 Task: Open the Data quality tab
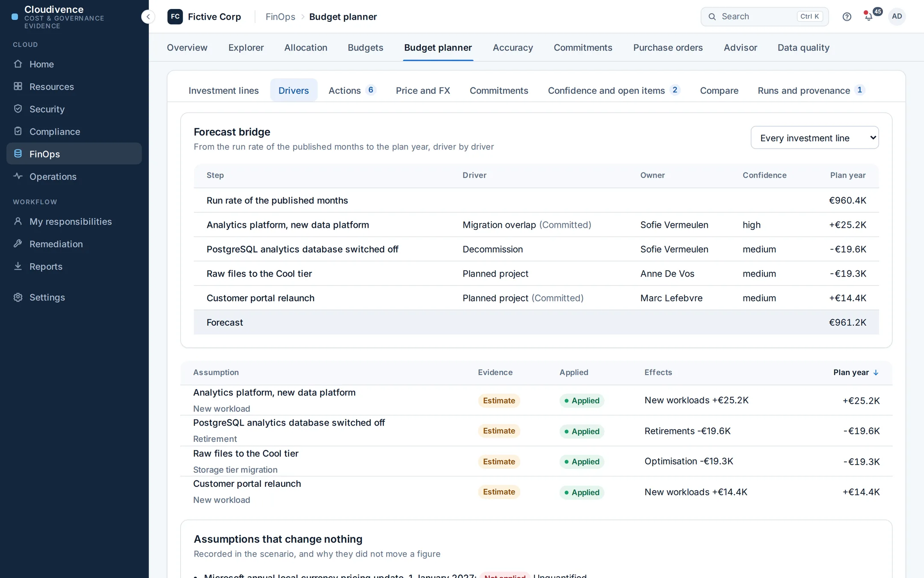click(803, 48)
